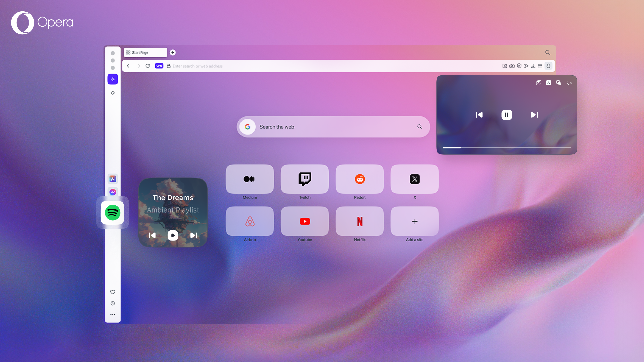Click skip next on Spotify player
This screenshot has height=362, width=644.
(x=193, y=235)
